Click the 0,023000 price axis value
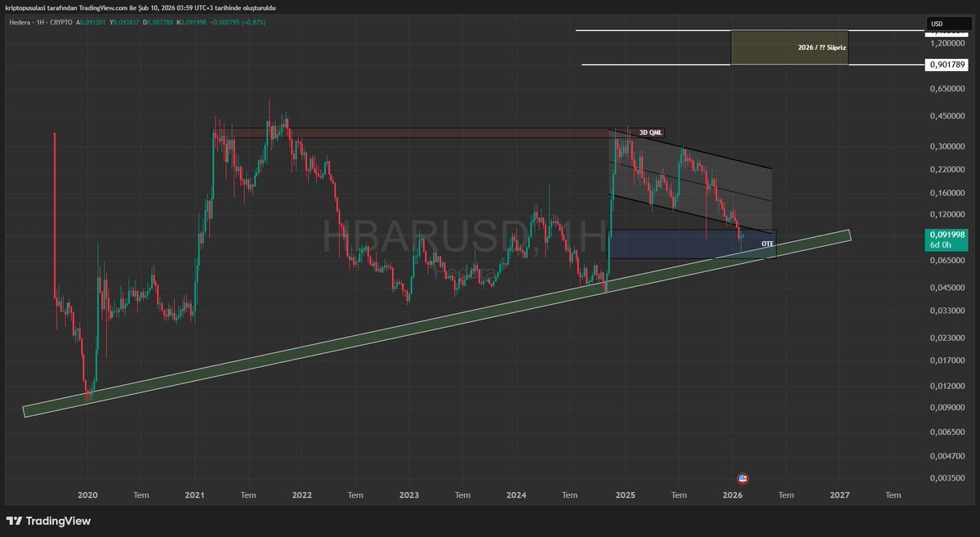The width and height of the screenshot is (980, 537). point(947,338)
